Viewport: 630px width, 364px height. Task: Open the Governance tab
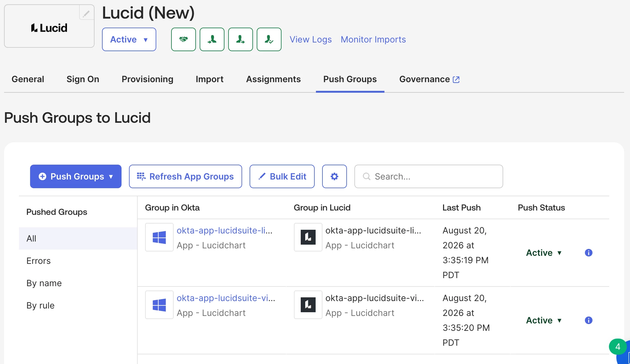point(429,79)
